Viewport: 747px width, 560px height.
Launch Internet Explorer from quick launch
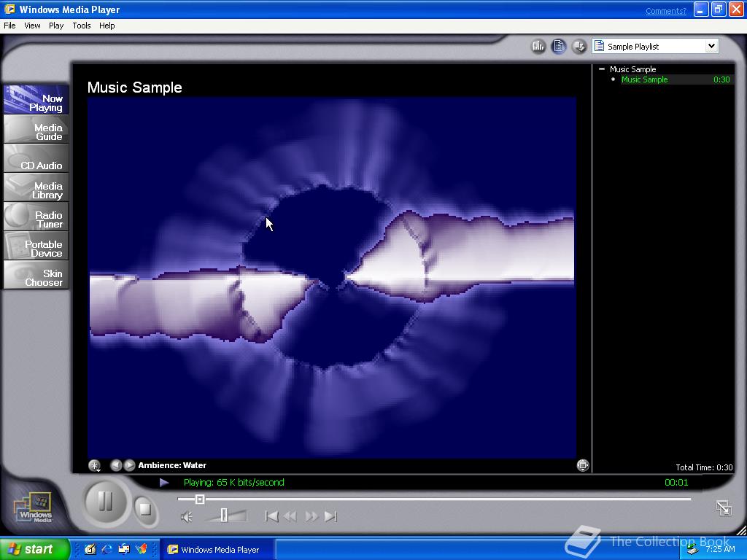click(x=107, y=549)
